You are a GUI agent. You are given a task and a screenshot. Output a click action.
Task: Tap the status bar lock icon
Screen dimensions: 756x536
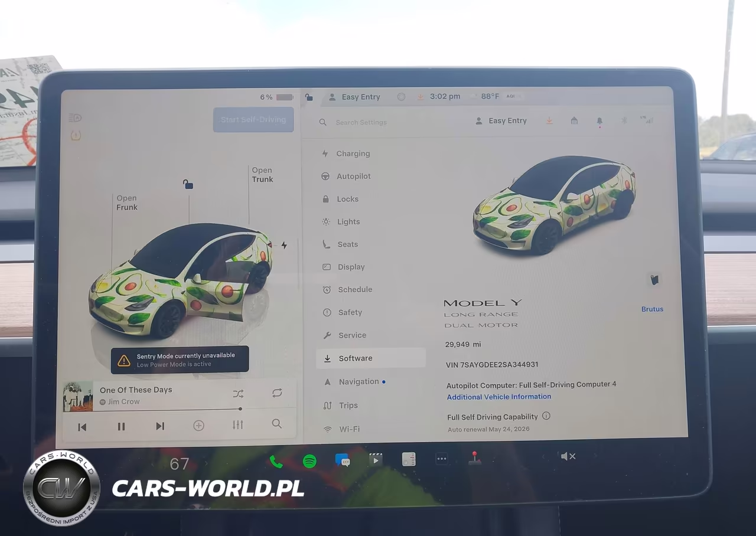click(x=309, y=97)
